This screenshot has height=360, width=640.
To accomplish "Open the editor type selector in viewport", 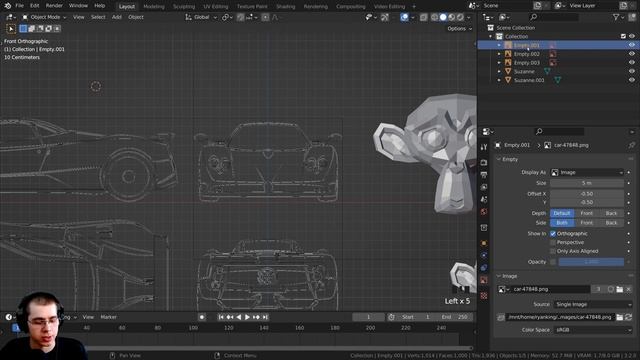I will point(10,17).
